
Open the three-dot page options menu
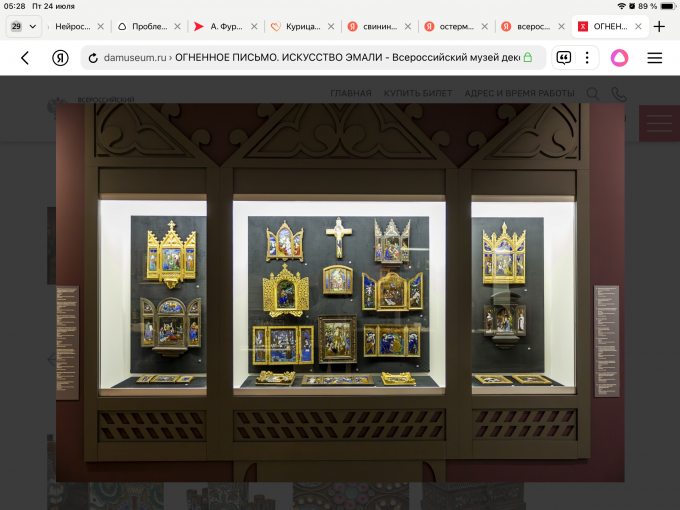coord(587,58)
